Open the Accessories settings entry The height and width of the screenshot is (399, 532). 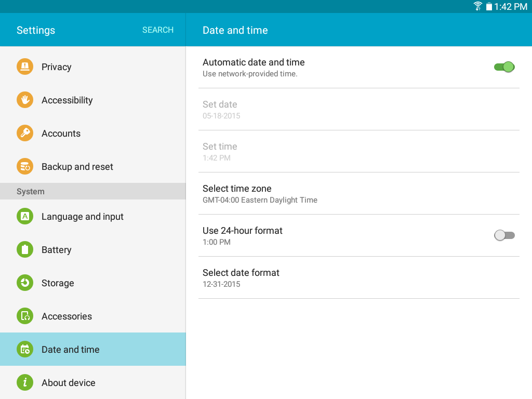(x=93, y=316)
